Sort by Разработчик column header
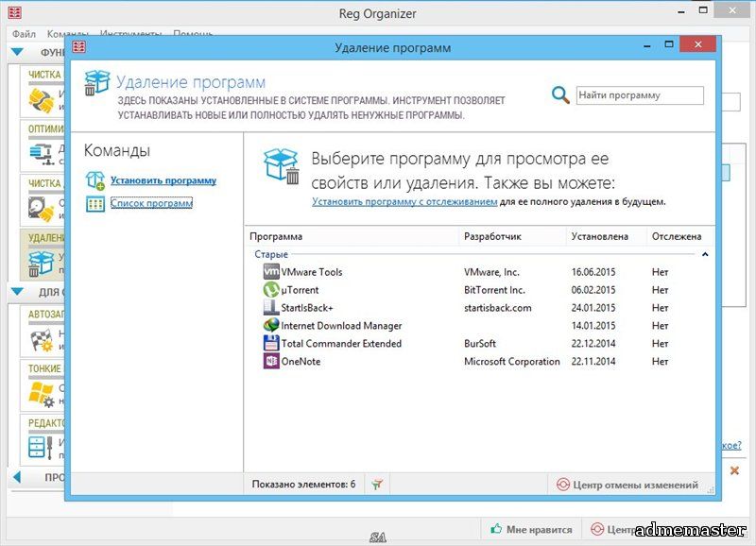The width and height of the screenshot is (756, 546). pyautogui.click(x=492, y=236)
